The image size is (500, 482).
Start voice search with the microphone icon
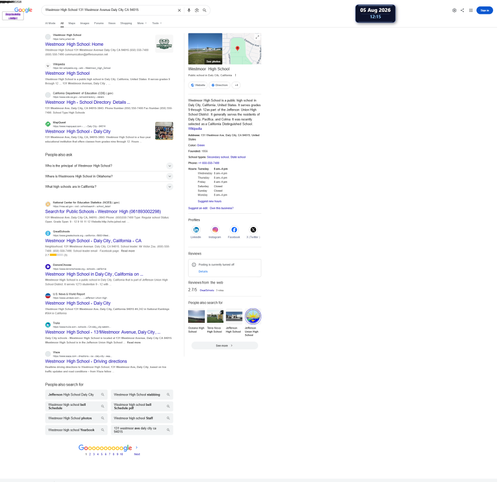[189, 10]
